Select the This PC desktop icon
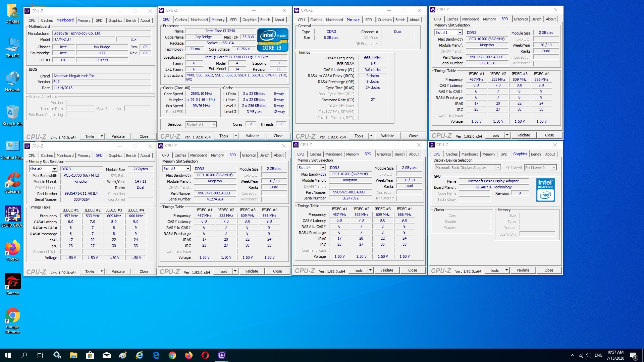 coord(13,48)
